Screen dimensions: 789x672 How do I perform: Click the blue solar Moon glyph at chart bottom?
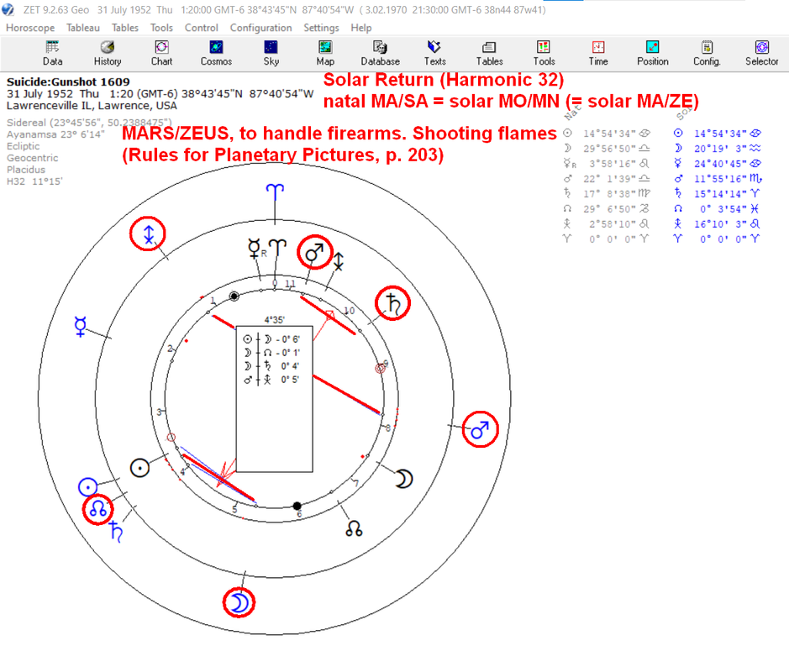point(239,602)
